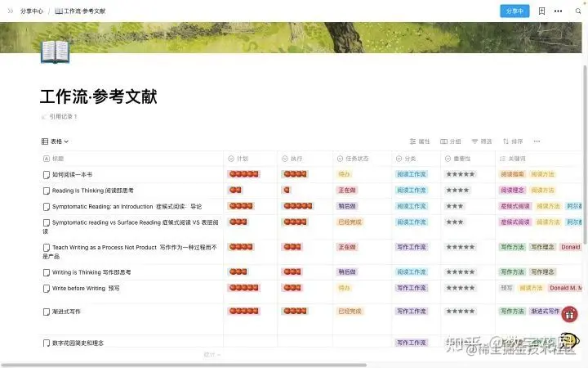The image size is (588, 368).
Task: Click the horizontal scrollbar at the bottom
Action: 184,365
